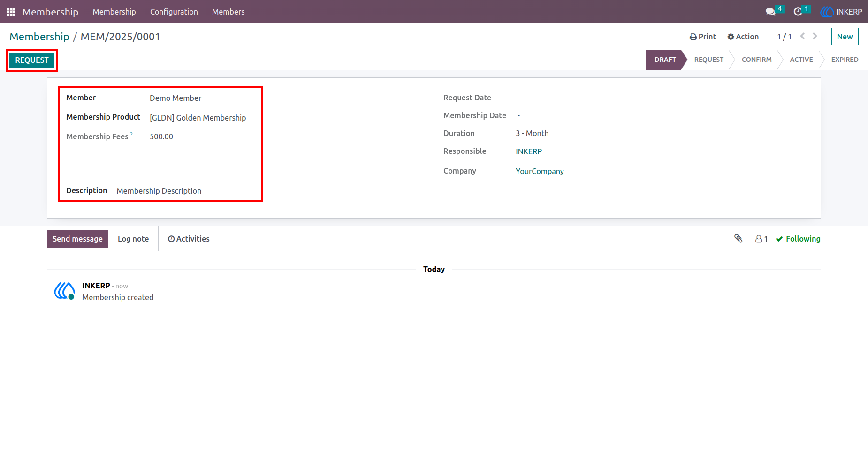Viewport: 868px width, 453px height.
Task: Open Membership menu in top bar
Action: [x=114, y=12]
